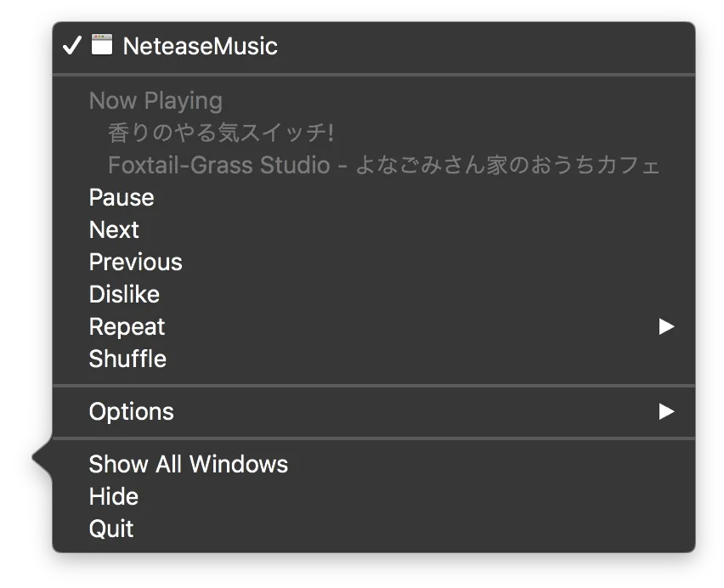This screenshot has width=724, height=588.
Task: Quit NeteaseMusic from the menu
Action: tap(111, 529)
